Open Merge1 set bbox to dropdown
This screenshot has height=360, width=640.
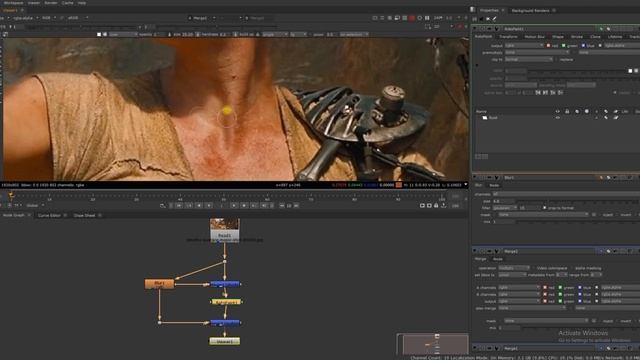[512, 275]
